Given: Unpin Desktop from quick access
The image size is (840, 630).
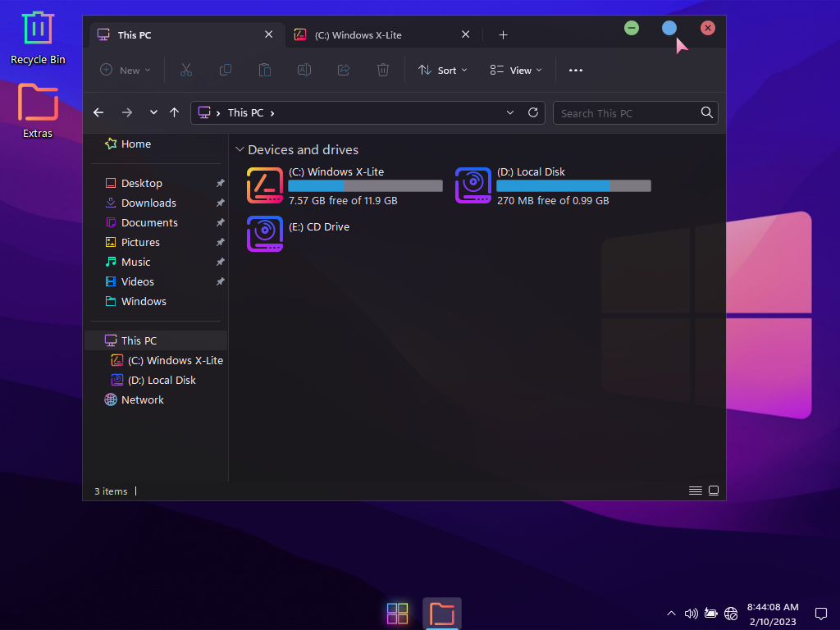Looking at the screenshot, I should pyautogui.click(x=220, y=183).
